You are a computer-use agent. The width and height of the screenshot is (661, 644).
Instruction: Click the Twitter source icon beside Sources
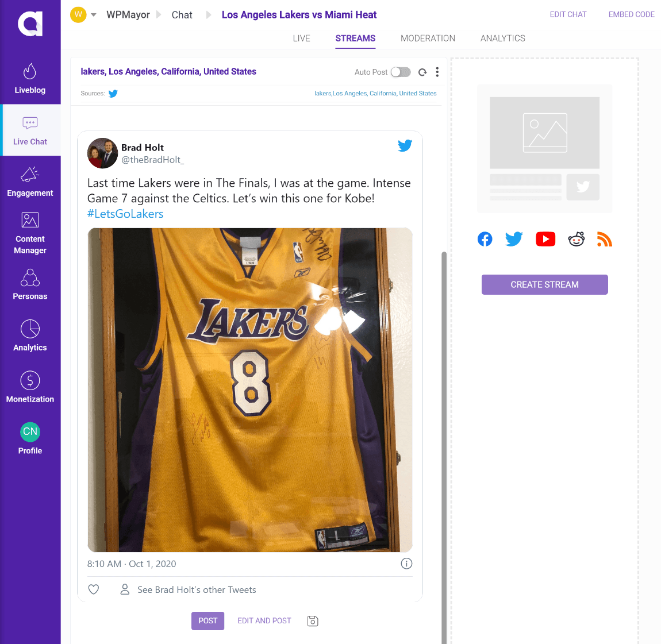tap(113, 94)
